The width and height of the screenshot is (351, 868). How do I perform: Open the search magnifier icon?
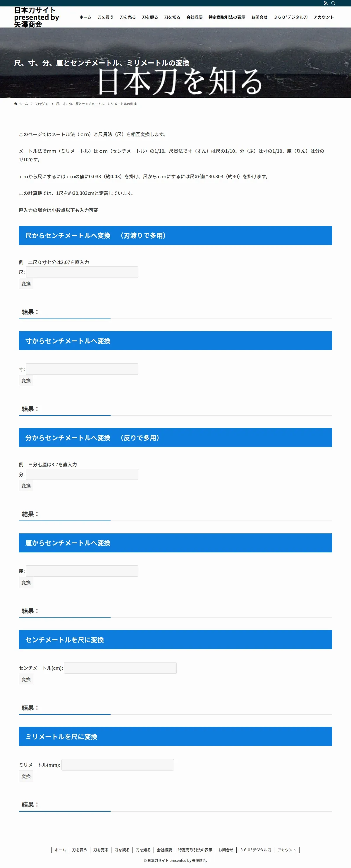(333, 4)
